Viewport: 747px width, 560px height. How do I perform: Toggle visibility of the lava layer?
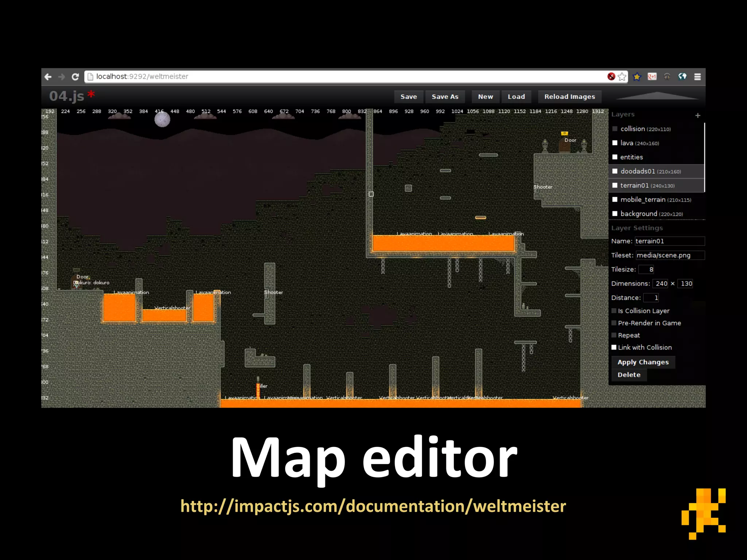tap(615, 143)
